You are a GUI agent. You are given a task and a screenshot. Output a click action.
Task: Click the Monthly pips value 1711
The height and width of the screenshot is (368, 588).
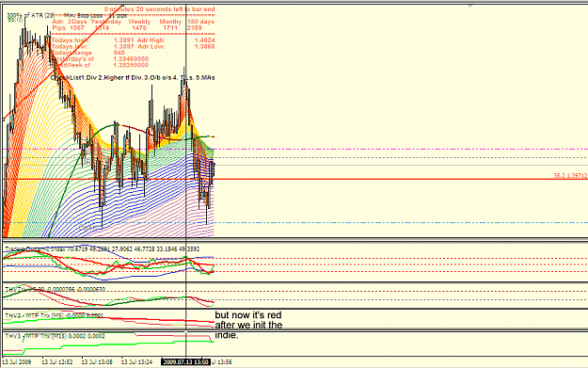(x=170, y=27)
